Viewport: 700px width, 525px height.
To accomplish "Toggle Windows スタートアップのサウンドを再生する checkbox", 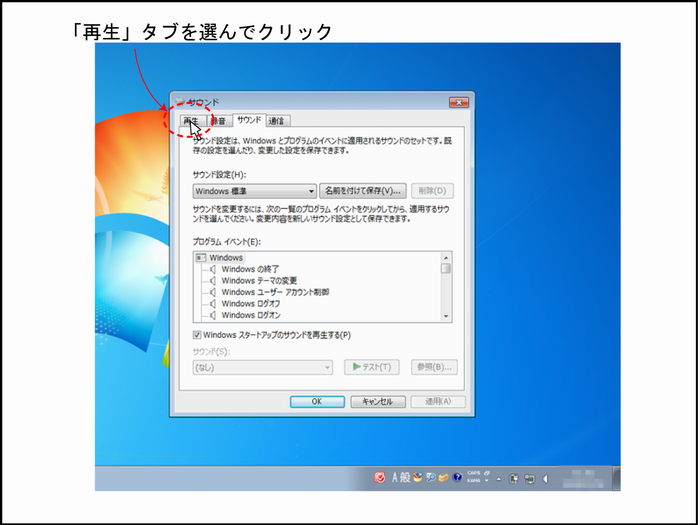I will click(x=197, y=335).
